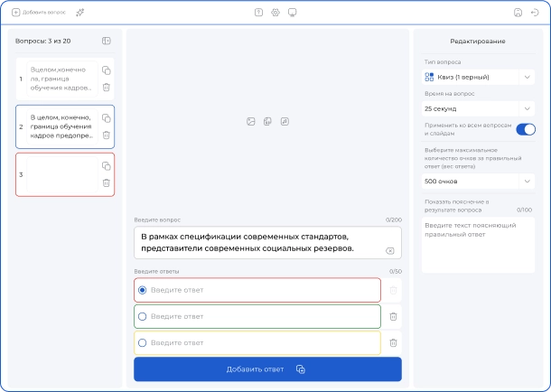
Task: Mark second answer as correct
Action: [143, 316]
